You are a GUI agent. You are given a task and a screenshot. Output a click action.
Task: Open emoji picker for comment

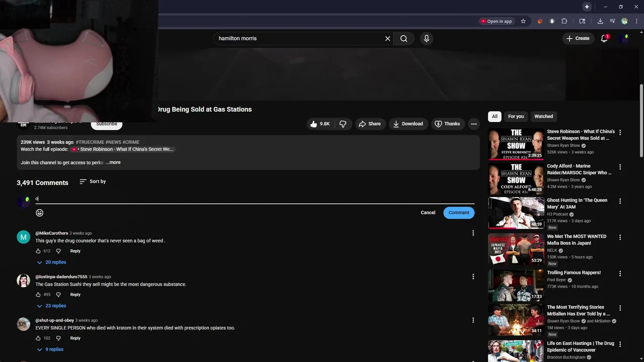39,213
